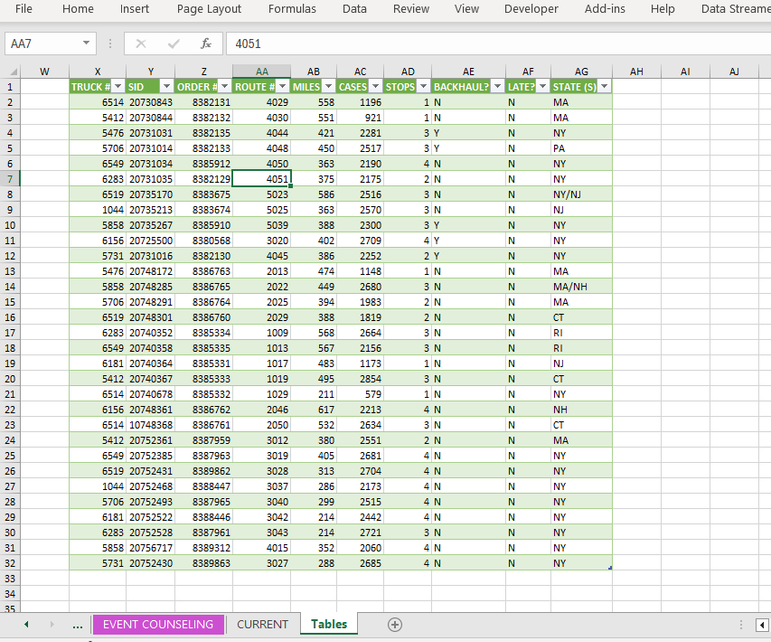Open the ORDER # filter dropdown

click(225, 87)
